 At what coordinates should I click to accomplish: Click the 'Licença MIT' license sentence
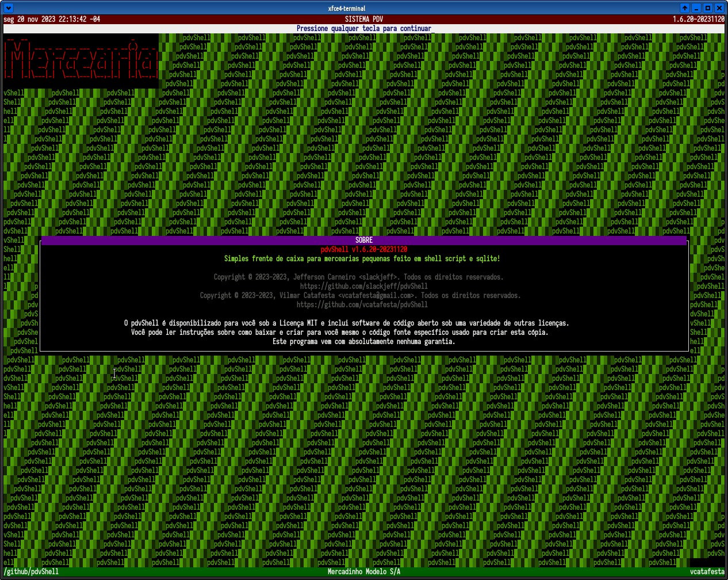(347, 323)
